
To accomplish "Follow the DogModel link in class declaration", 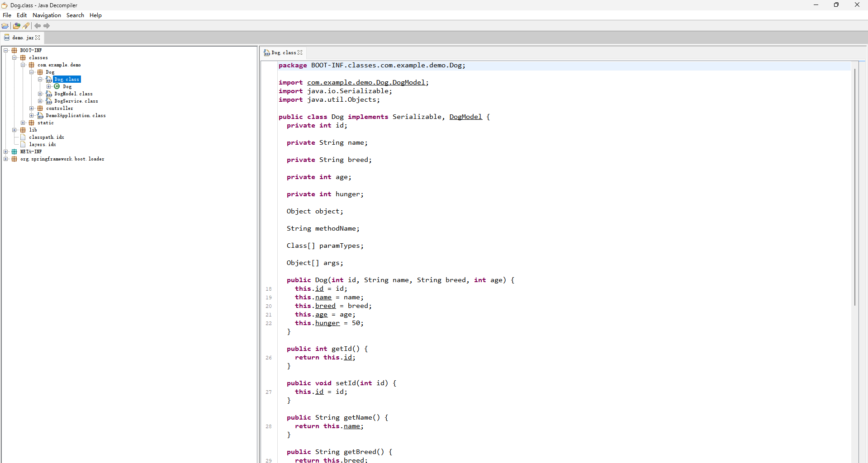I will click(x=465, y=117).
